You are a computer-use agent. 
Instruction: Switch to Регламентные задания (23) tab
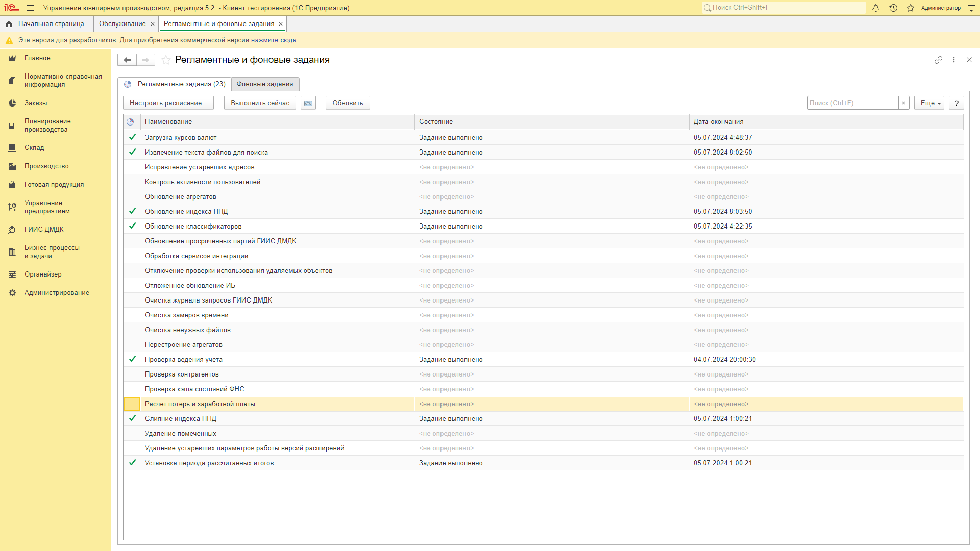(175, 84)
